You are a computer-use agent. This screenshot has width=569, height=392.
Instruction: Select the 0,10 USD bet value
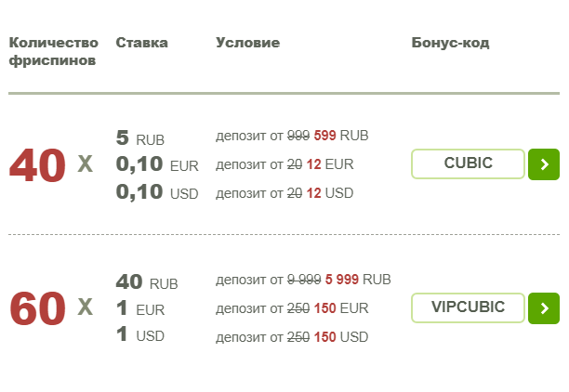[x=157, y=192]
